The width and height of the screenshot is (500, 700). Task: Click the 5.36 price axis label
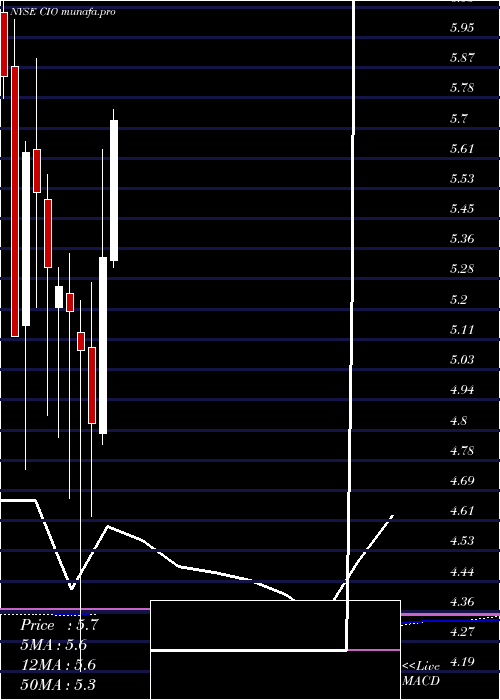[x=462, y=238]
